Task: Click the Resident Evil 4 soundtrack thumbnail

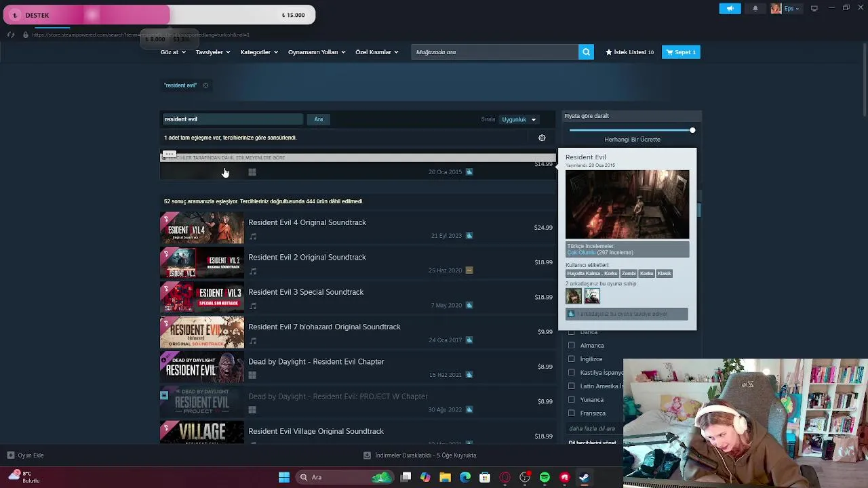Action: [201, 228]
